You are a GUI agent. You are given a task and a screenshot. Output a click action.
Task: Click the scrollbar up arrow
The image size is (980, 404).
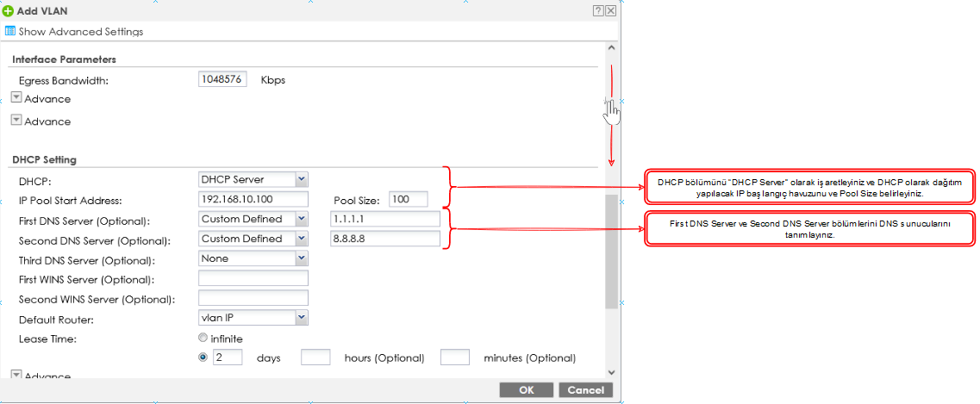(x=611, y=47)
